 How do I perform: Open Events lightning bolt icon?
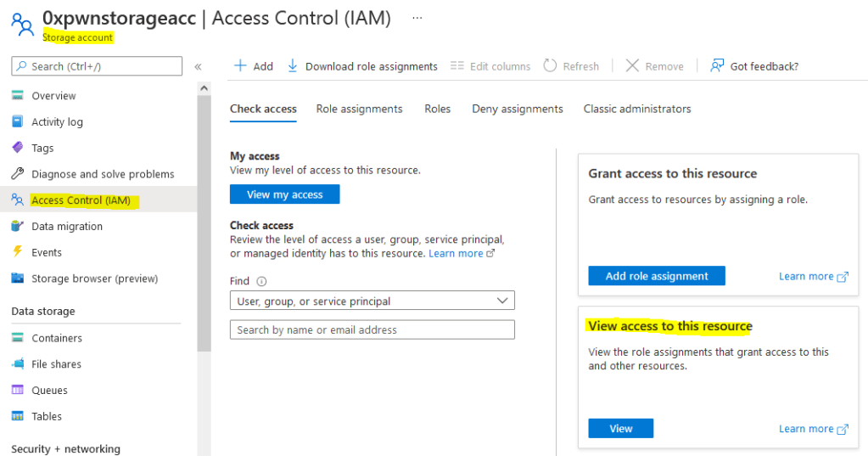[18, 252]
